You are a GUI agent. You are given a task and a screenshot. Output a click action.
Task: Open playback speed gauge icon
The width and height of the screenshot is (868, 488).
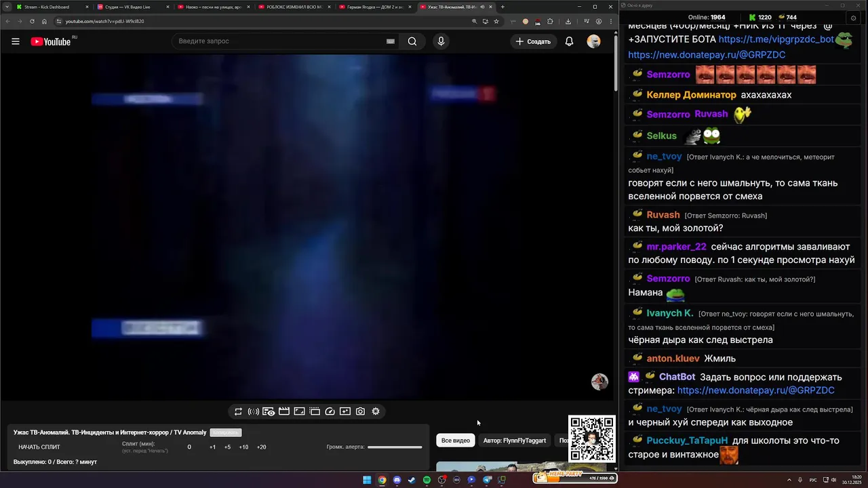point(330,411)
